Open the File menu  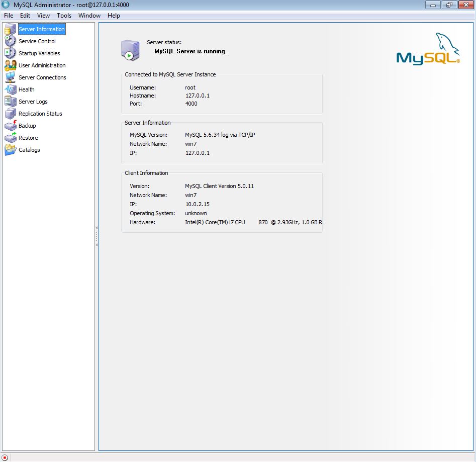click(x=9, y=16)
